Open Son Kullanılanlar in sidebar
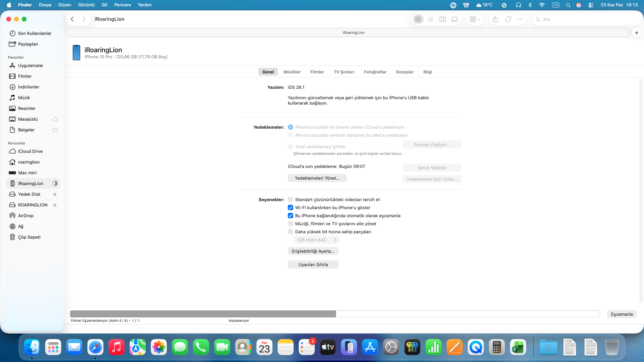644x362 pixels. click(33, 33)
